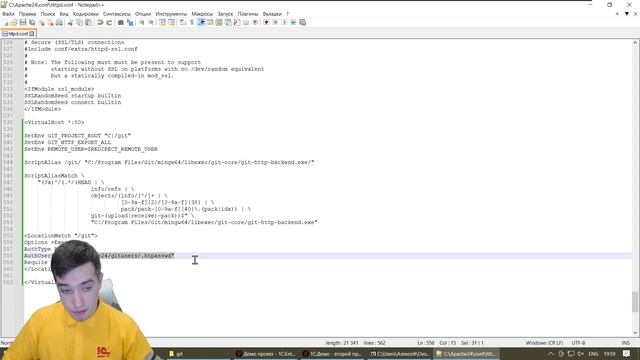
Task: Click the Copy toolbar icon
Action: [80, 22]
